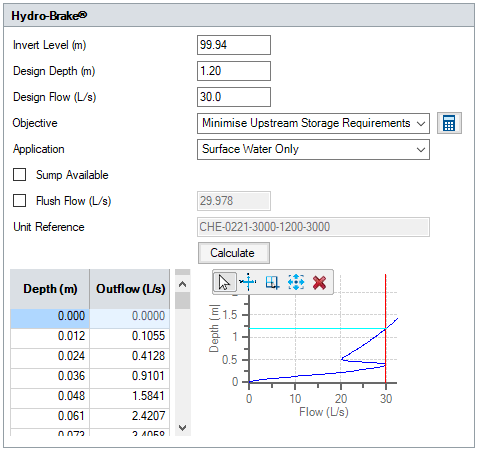This screenshot has width=478, height=452.
Task: Click the red X chart toolbar icon
Action: click(x=319, y=282)
